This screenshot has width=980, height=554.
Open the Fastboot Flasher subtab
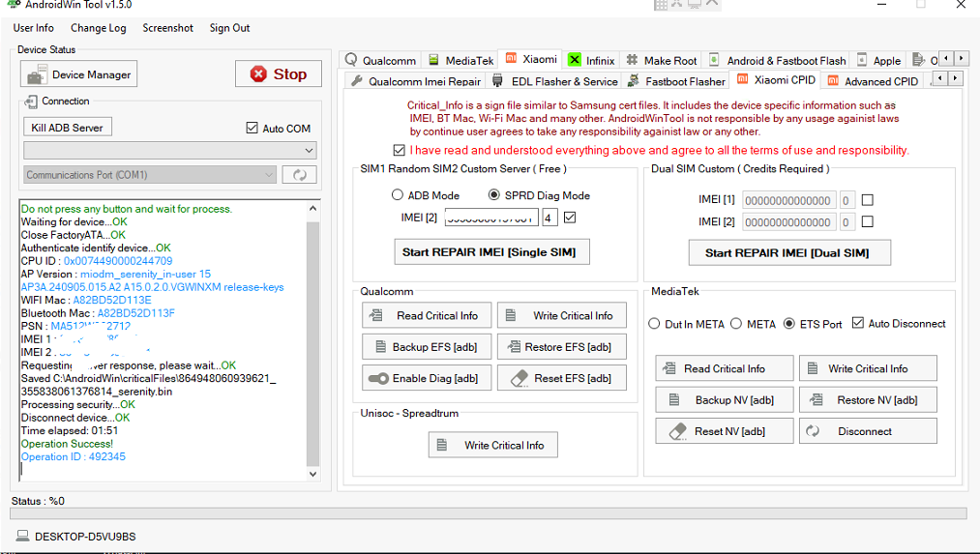[x=677, y=81]
